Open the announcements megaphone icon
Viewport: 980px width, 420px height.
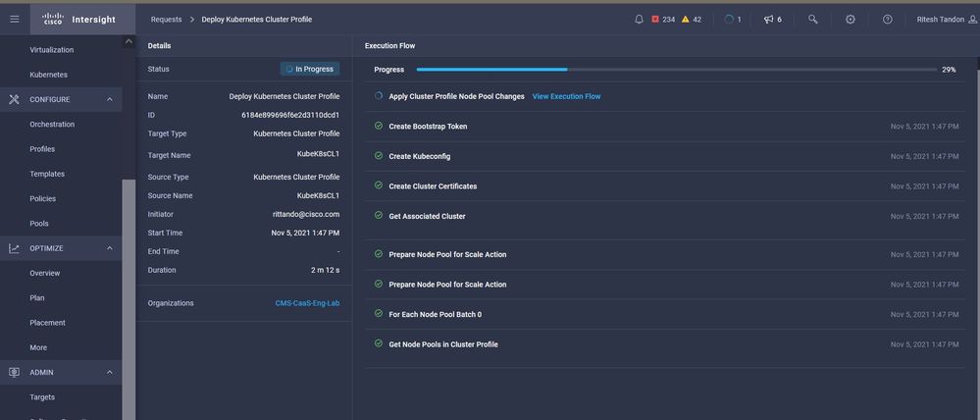769,20
